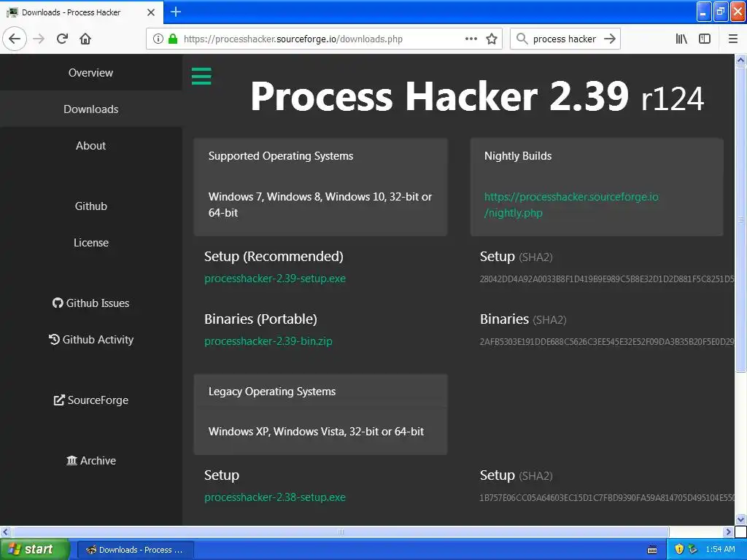Open the SourceForge external link
The width and height of the screenshot is (747, 560).
(x=90, y=400)
